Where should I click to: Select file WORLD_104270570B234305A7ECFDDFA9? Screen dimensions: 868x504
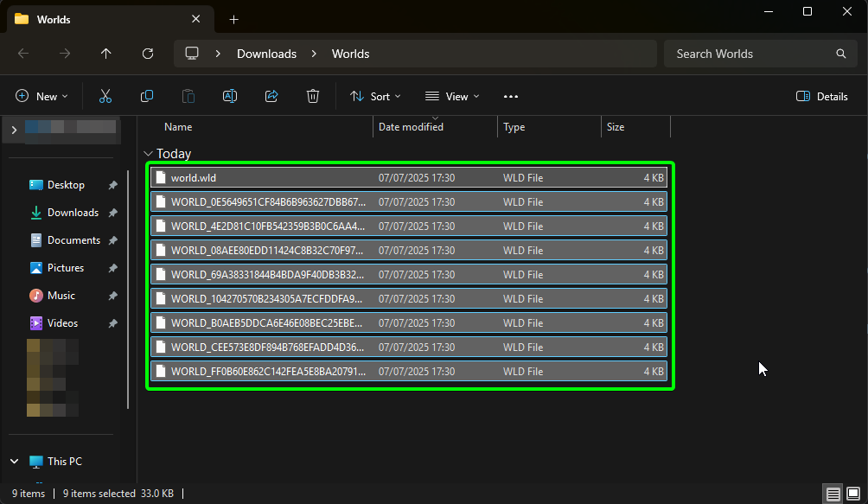pos(409,299)
